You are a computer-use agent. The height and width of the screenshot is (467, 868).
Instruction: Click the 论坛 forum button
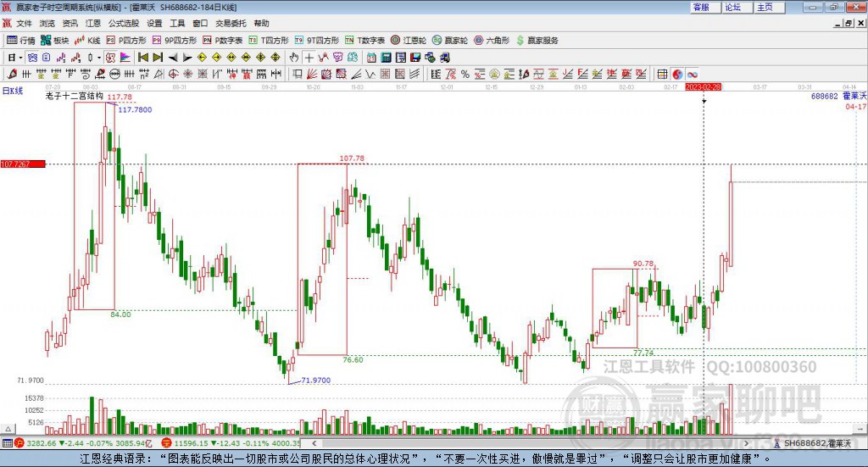737,7
